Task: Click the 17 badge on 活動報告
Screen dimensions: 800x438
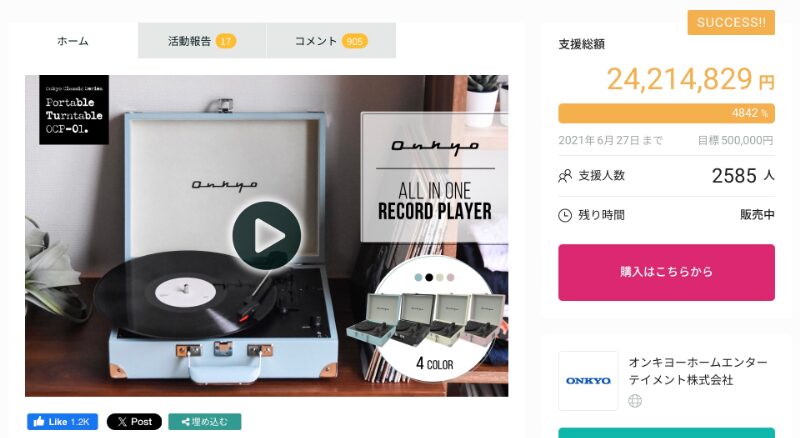Action: pyautogui.click(x=226, y=41)
